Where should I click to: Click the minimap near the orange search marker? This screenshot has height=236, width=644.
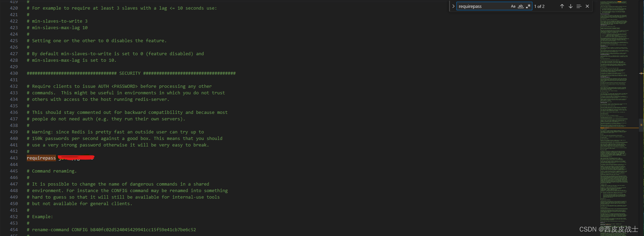(615, 128)
